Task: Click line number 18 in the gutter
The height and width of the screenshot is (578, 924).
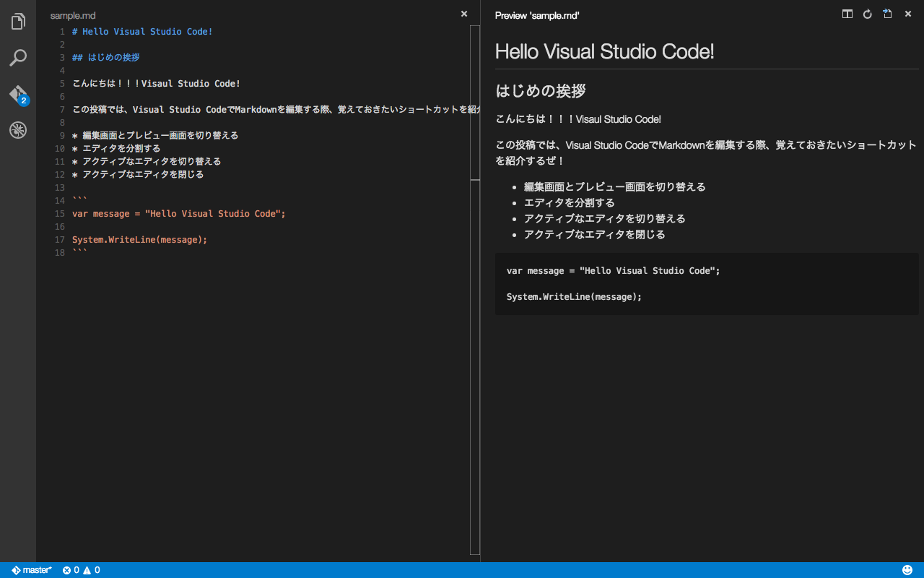Action: click(60, 253)
